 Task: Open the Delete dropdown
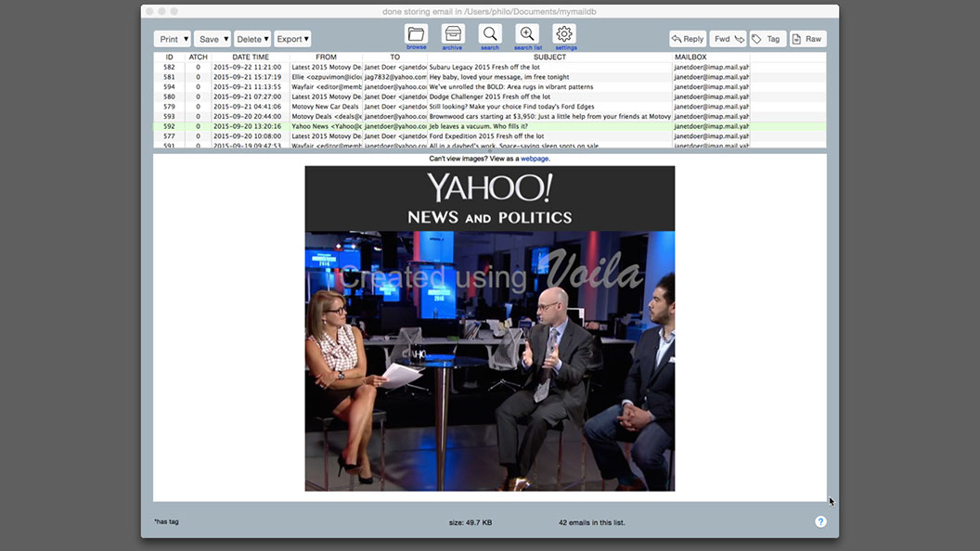point(252,39)
